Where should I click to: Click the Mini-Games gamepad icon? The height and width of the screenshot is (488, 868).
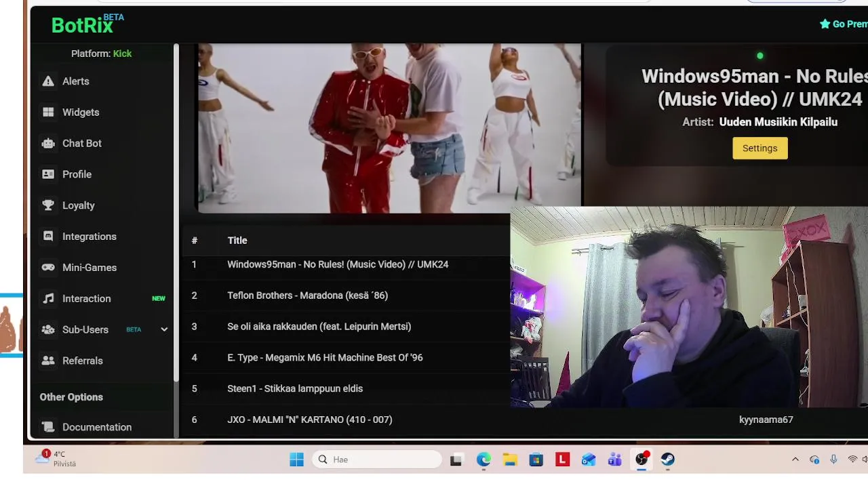48,268
